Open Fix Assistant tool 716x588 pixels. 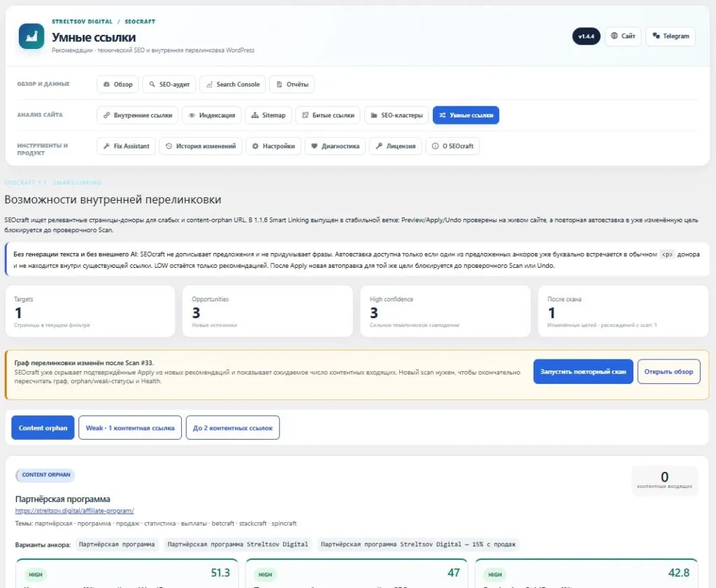(126, 146)
